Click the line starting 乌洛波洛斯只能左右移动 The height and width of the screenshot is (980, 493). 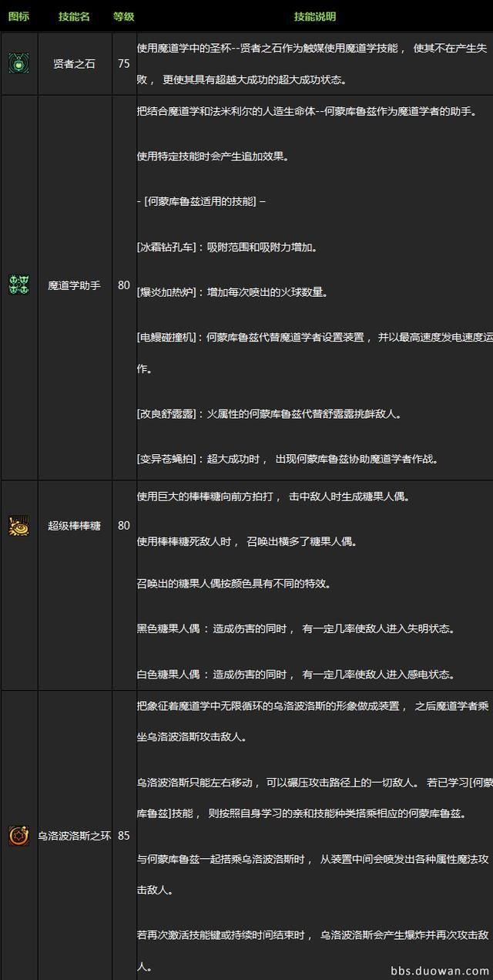click(x=314, y=782)
